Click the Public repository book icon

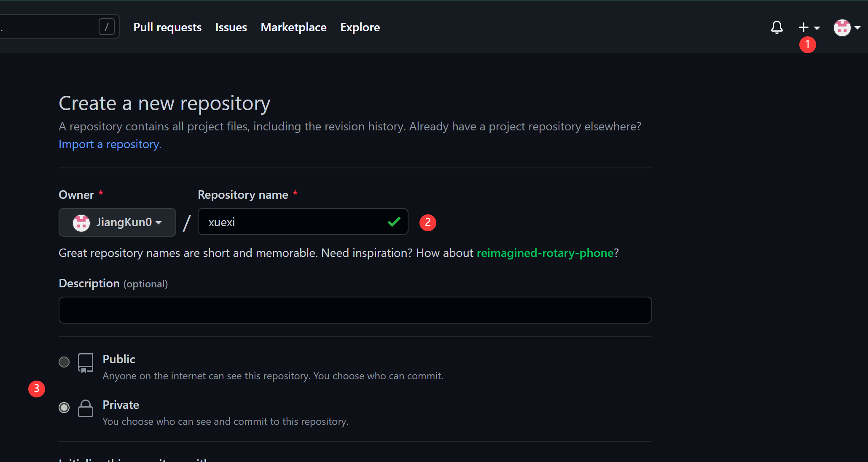[x=86, y=362]
